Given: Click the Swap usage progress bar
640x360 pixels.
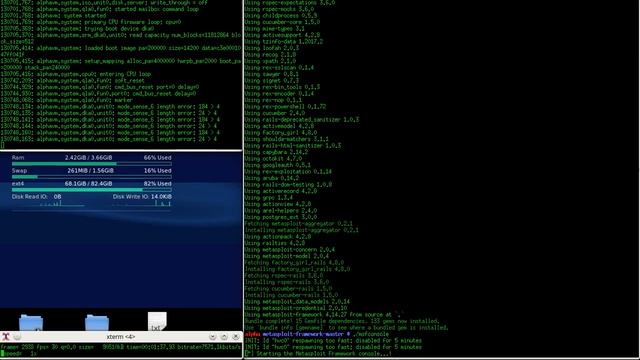Looking at the screenshot, I should (91, 177).
